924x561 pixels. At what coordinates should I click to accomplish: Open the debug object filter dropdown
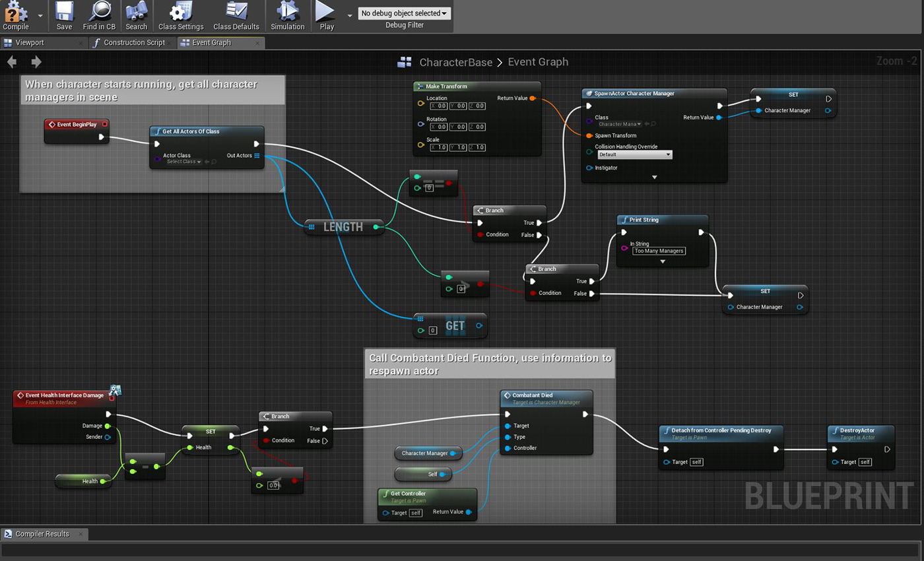pos(405,13)
